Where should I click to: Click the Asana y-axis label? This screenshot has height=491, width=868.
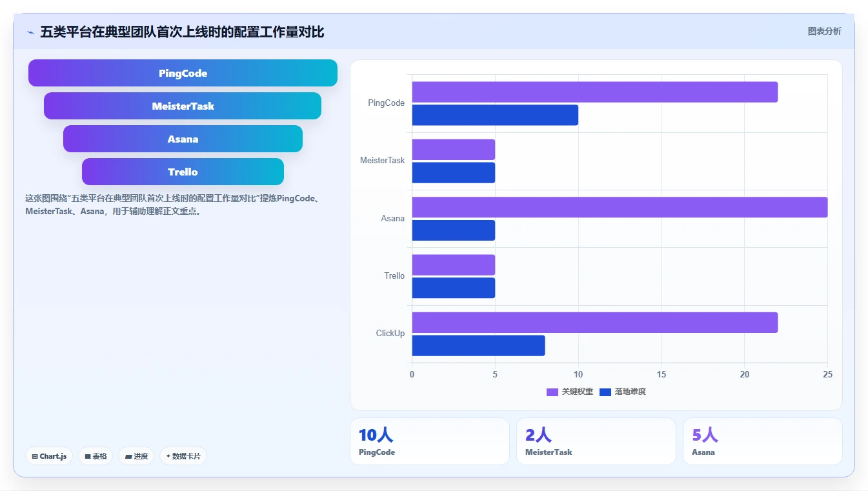393,218
